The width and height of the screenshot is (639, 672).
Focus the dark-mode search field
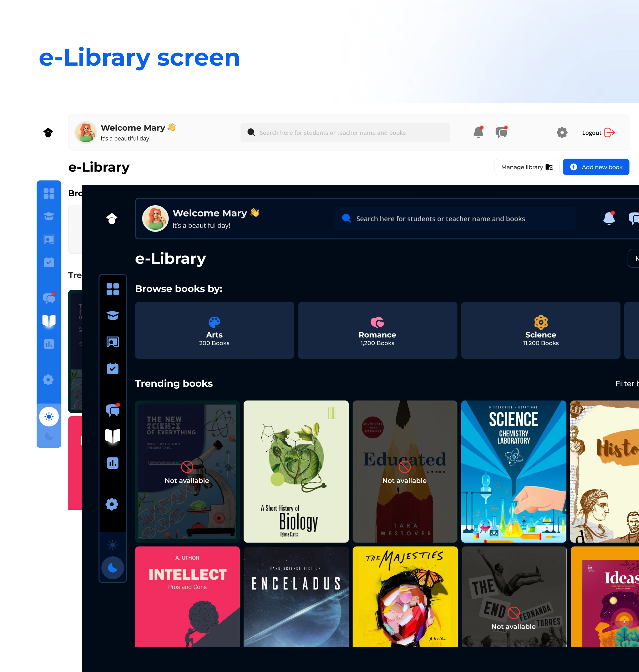click(455, 218)
